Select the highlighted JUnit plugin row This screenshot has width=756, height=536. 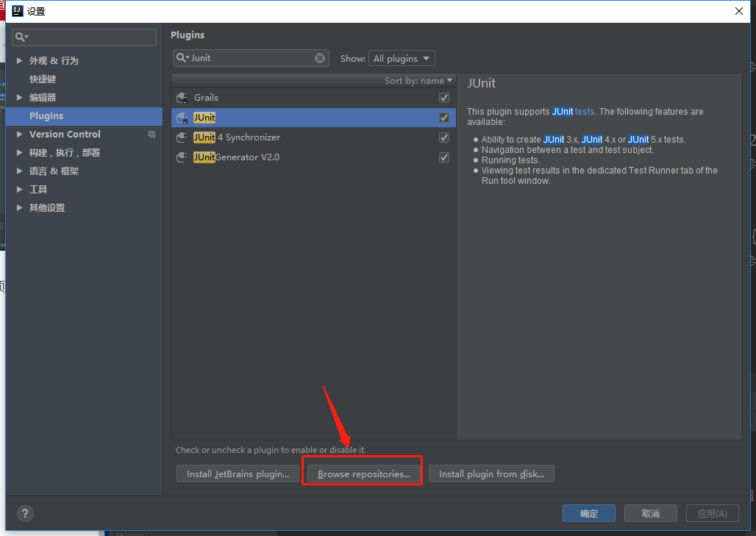point(313,118)
